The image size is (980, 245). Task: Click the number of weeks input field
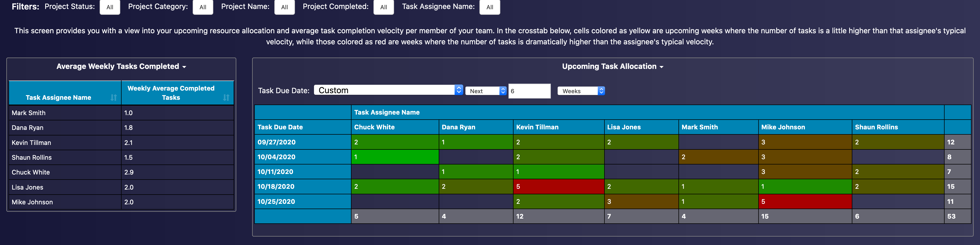coord(529,91)
